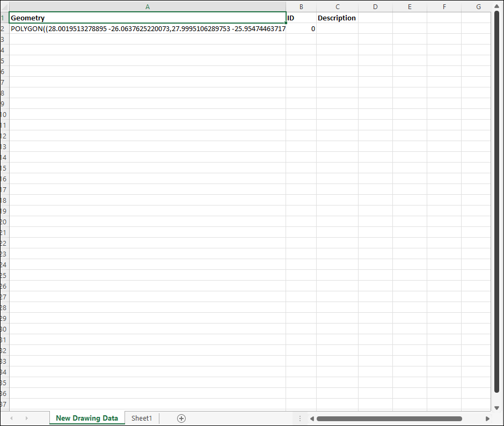Click the cell containing ID value 0
Viewport: 504px width, 426px height.
[x=301, y=28]
